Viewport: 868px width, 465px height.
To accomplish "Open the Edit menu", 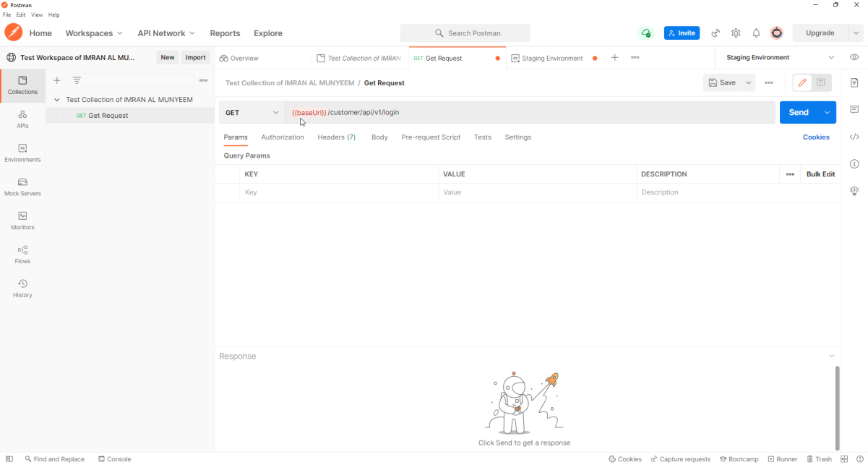I will [20, 14].
